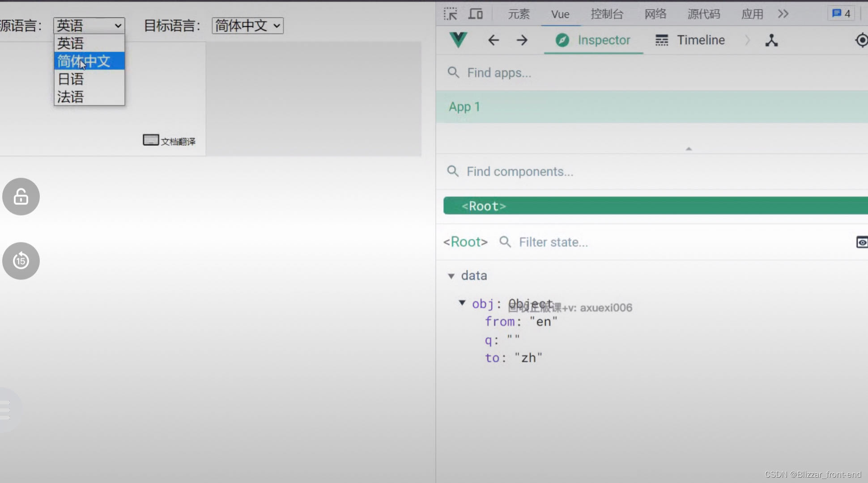Choose 简体中文 from the open list
868x483 pixels.
coord(89,61)
